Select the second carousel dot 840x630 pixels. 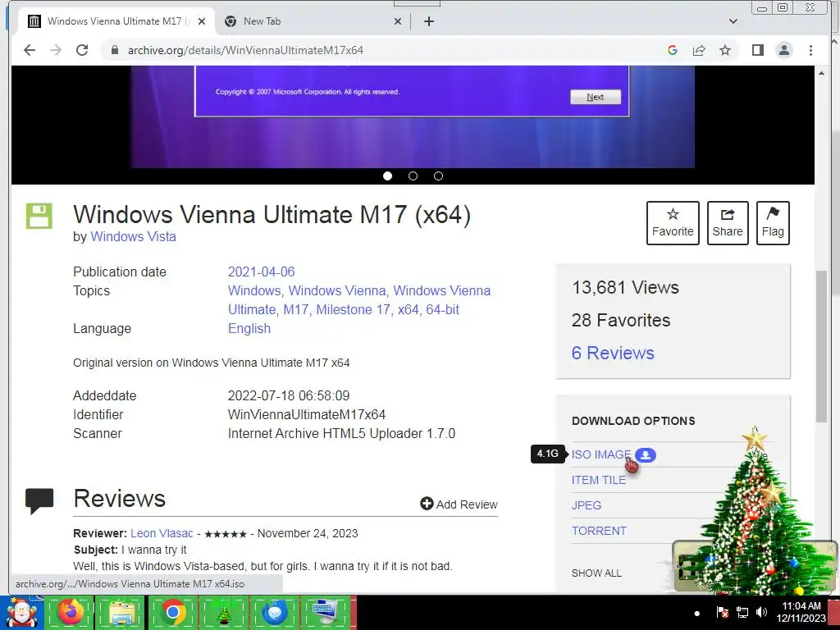click(x=413, y=176)
